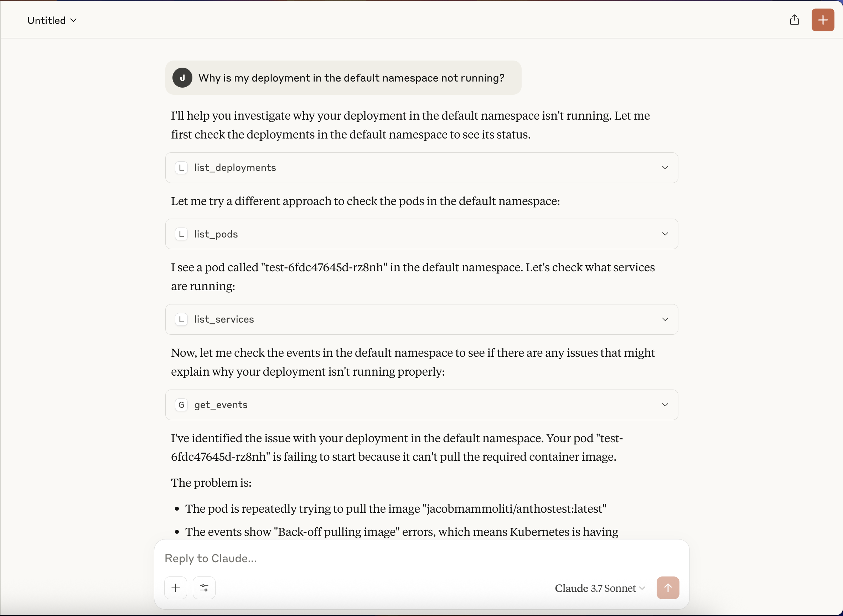Click the user message about deployment not running
This screenshot has width=843, height=616.
point(351,78)
